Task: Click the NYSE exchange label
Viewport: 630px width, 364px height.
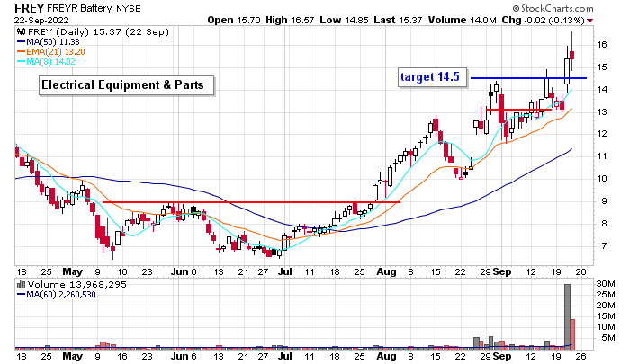Action: 129,9
